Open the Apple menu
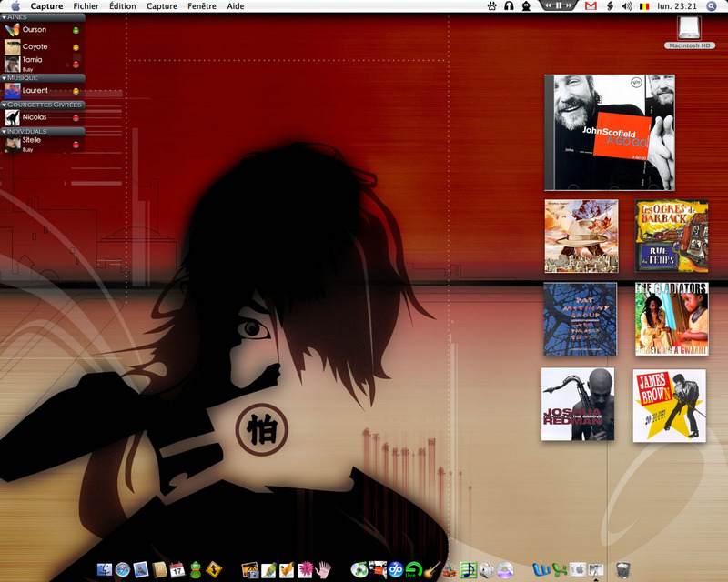Screen dimensions: 728x582 (15, 6)
